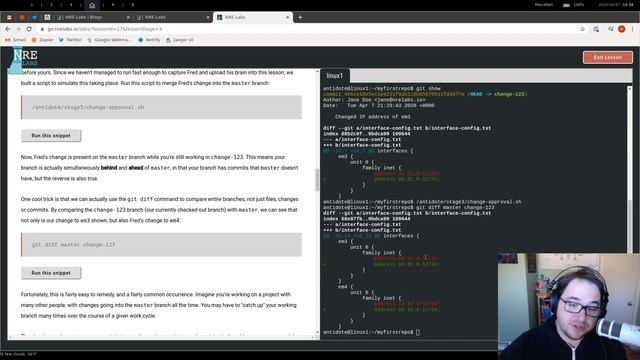Open the orange pinned tab
Screen dimensions: 640x360
click(22, 17)
